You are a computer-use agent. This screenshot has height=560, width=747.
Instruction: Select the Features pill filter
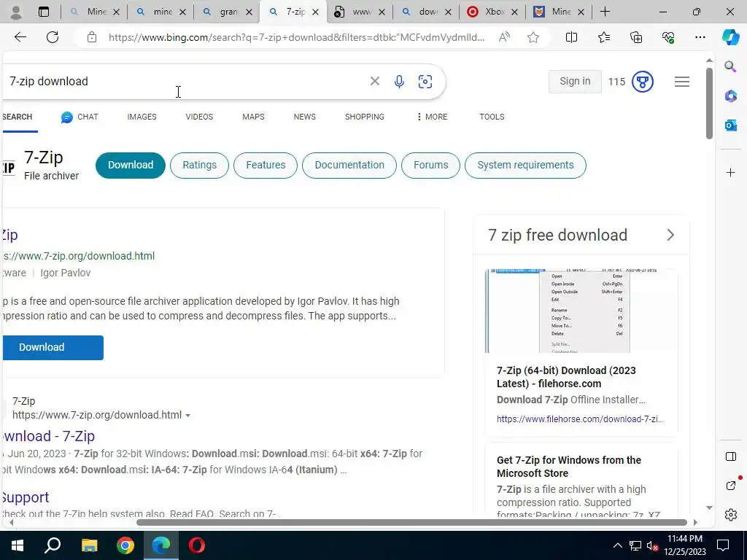click(266, 166)
